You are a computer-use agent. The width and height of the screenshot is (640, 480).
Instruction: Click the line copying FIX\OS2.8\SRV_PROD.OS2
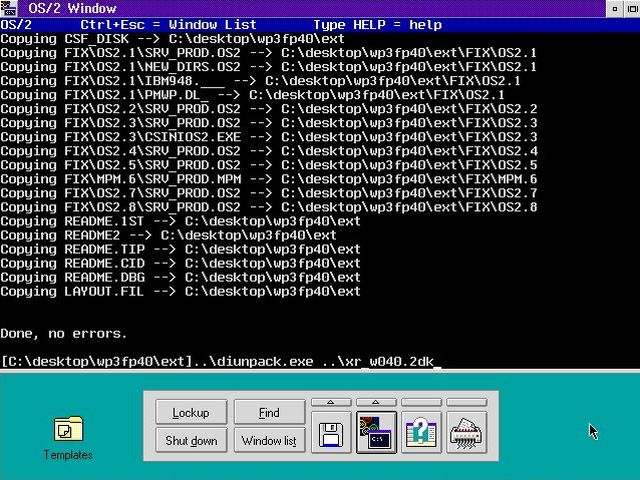tap(269, 207)
